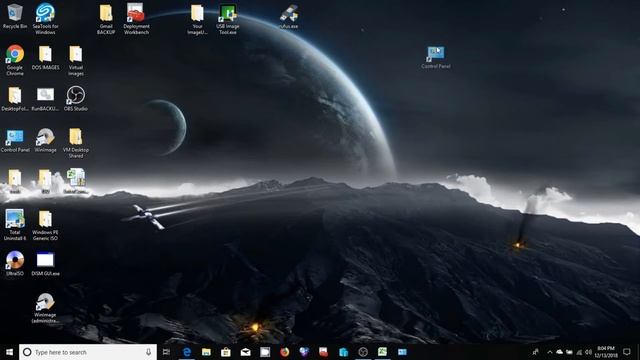This screenshot has height=360, width=640.
Task: Open Mail app from taskbar
Action: (x=245, y=352)
